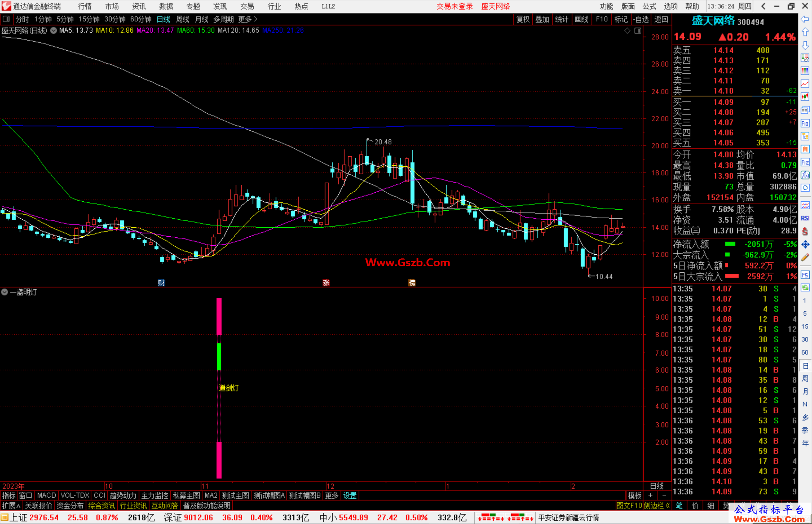Click the 笔 tick detail tab

tap(679, 506)
